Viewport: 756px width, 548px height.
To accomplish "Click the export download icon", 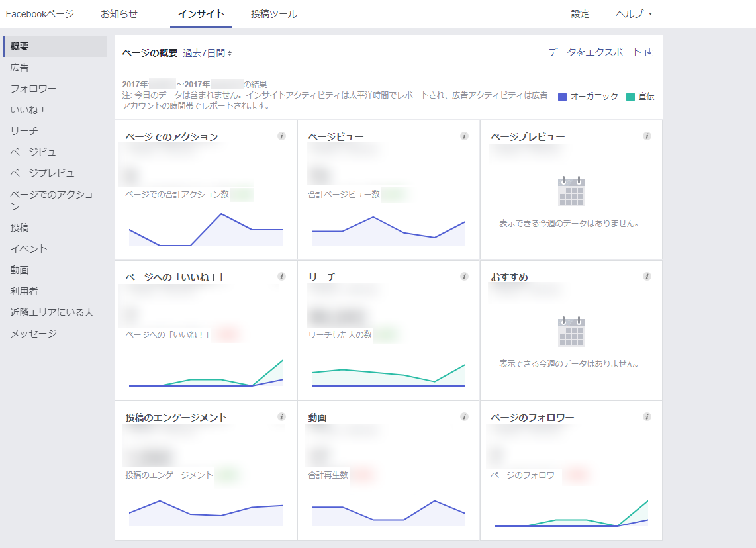I will [x=649, y=52].
